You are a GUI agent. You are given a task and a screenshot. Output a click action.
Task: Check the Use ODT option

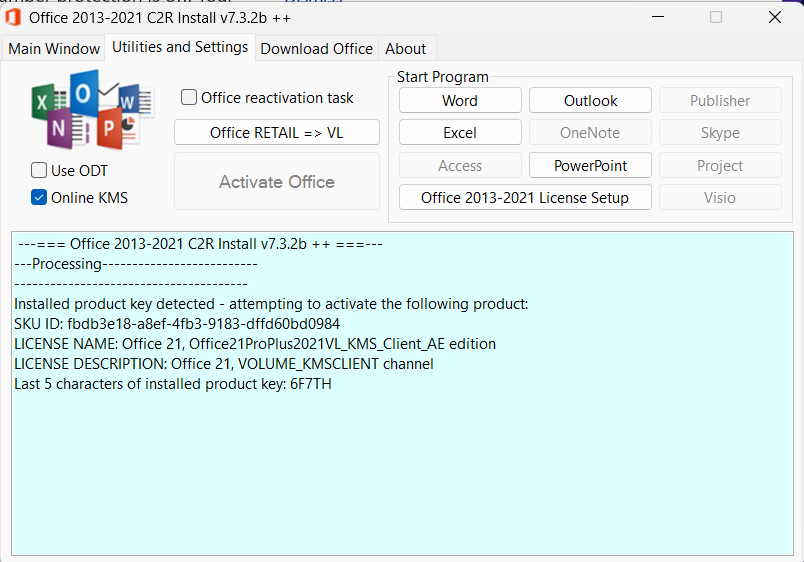click(39, 171)
